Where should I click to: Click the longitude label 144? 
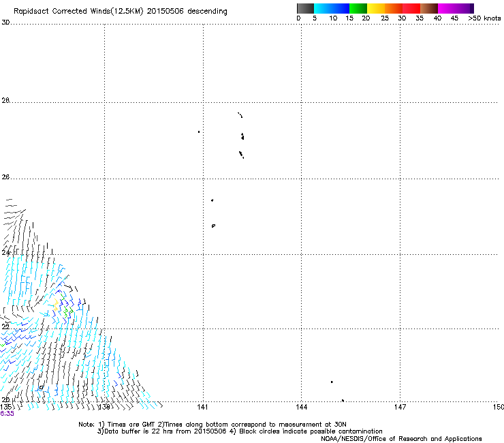pos(301,408)
